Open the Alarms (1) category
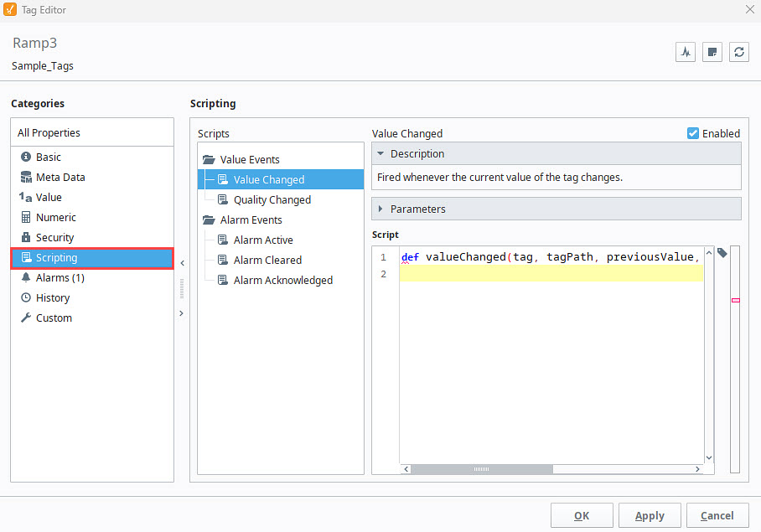This screenshot has width=761, height=532. click(x=92, y=277)
